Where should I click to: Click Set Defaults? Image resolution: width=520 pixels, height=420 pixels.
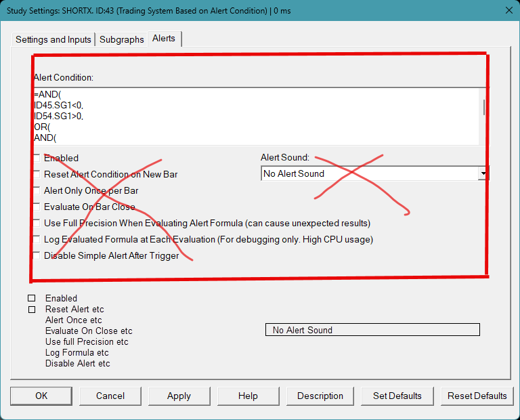pyautogui.click(x=397, y=396)
